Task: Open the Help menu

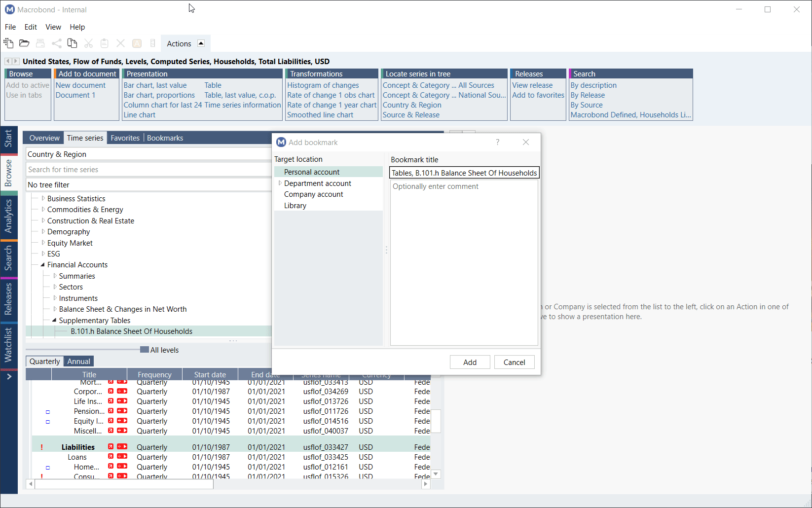Action: click(x=77, y=27)
